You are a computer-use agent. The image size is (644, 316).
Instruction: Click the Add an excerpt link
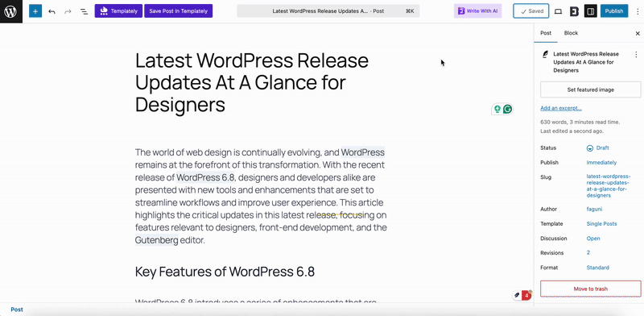click(560, 108)
